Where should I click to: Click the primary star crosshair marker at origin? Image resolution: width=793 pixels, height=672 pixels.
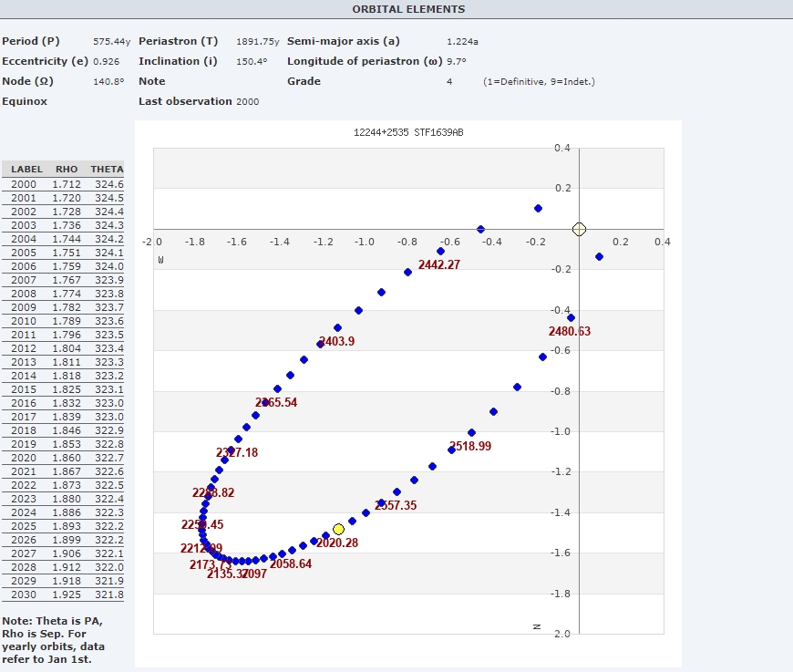click(x=579, y=229)
